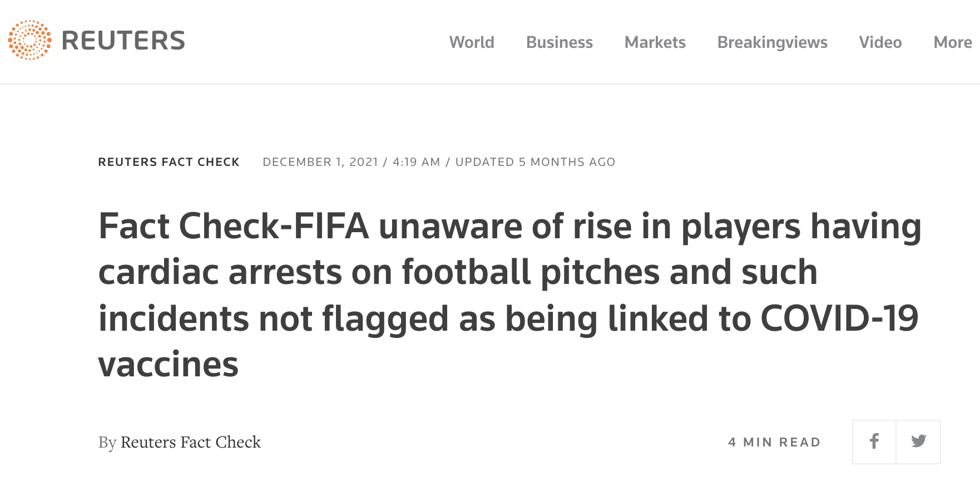Open the Video section
980x481 pixels.
point(880,42)
